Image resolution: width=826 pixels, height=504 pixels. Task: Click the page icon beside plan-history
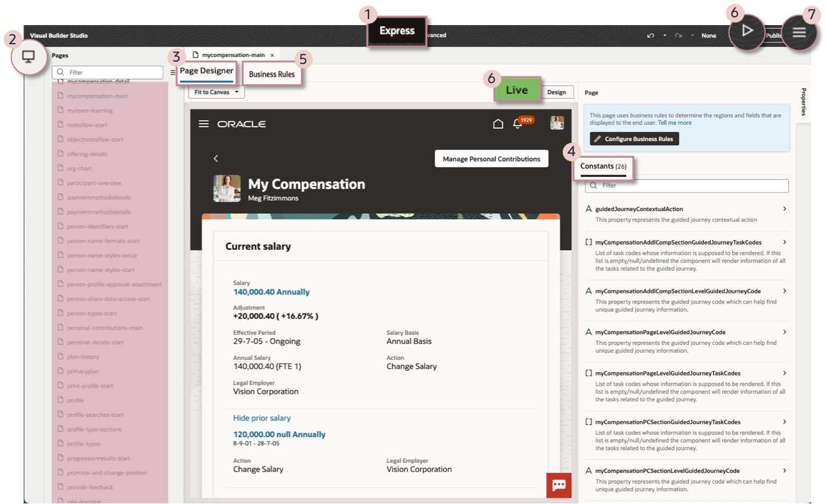coord(60,357)
